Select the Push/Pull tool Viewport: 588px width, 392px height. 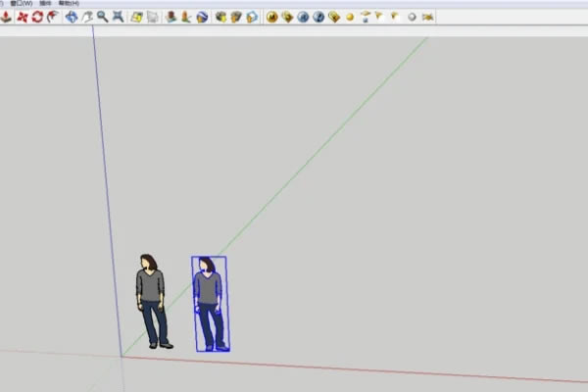pos(7,17)
